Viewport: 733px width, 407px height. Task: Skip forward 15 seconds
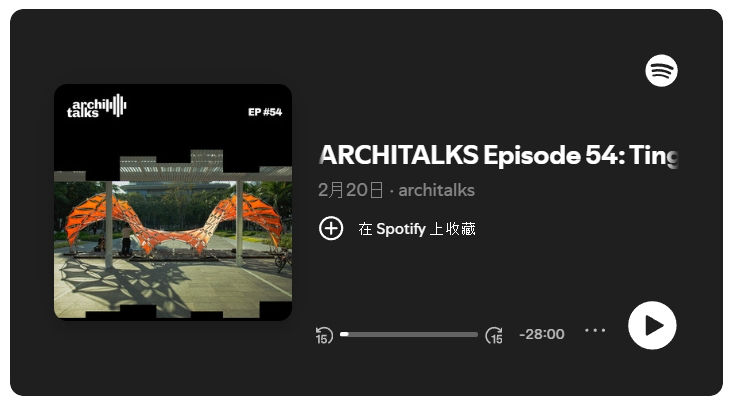pyautogui.click(x=494, y=335)
